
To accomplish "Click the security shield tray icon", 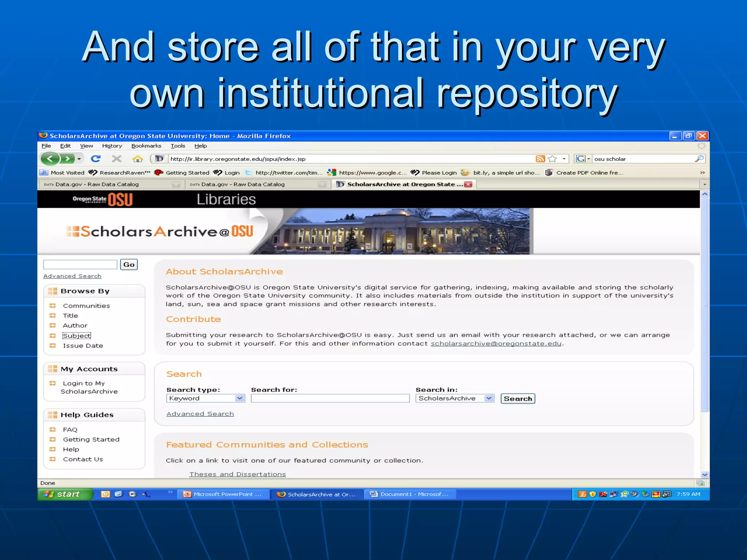I will pos(593,494).
